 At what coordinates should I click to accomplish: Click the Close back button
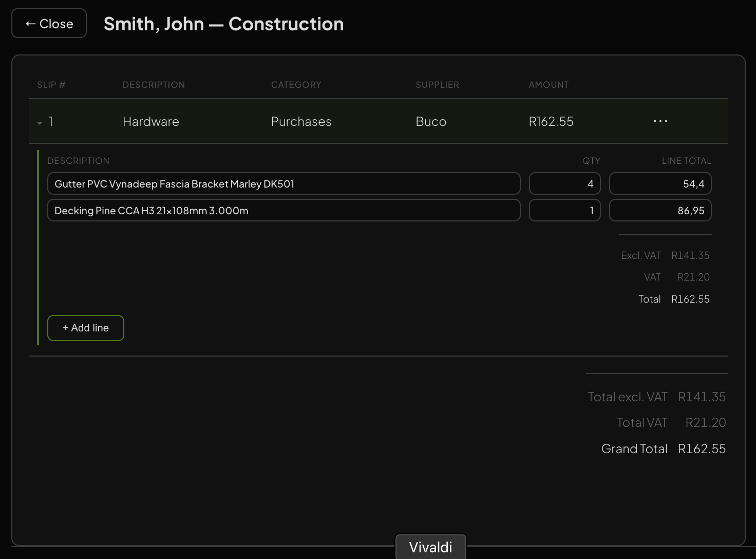49,24
